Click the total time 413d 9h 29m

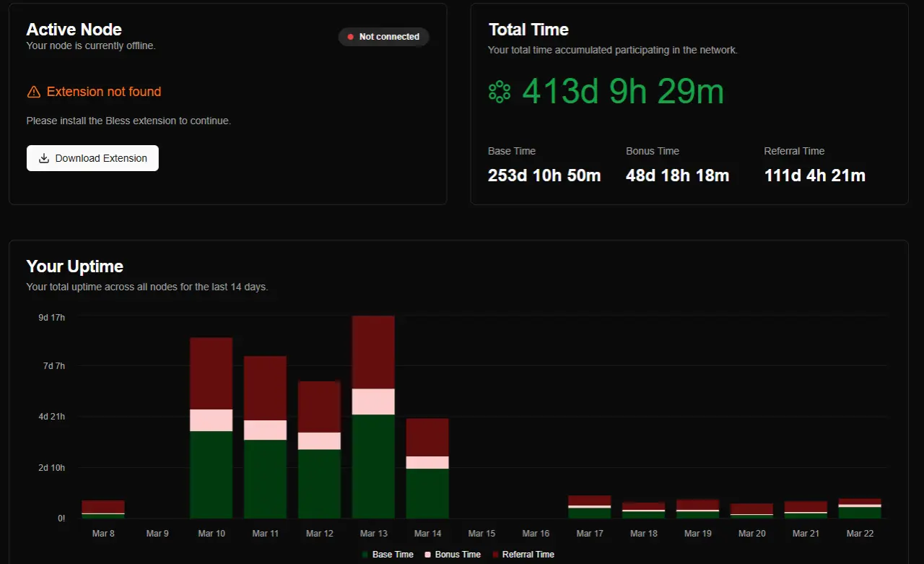[x=623, y=92]
